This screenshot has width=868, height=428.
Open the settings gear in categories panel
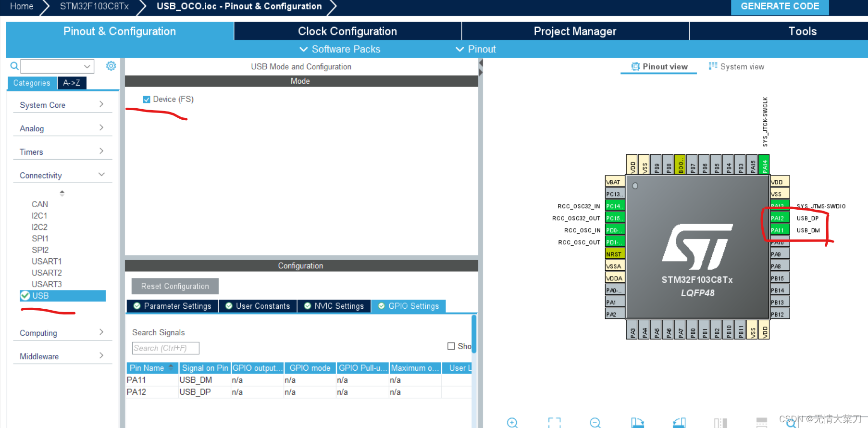point(111,66)
